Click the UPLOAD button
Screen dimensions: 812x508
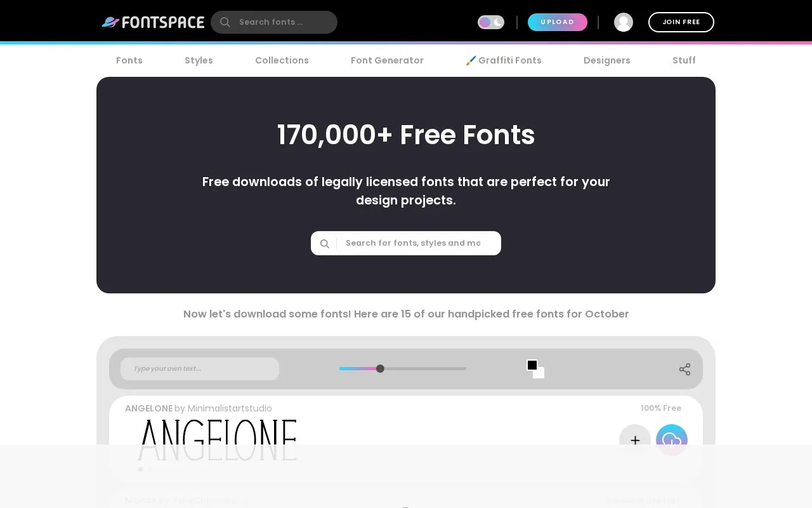558,22
